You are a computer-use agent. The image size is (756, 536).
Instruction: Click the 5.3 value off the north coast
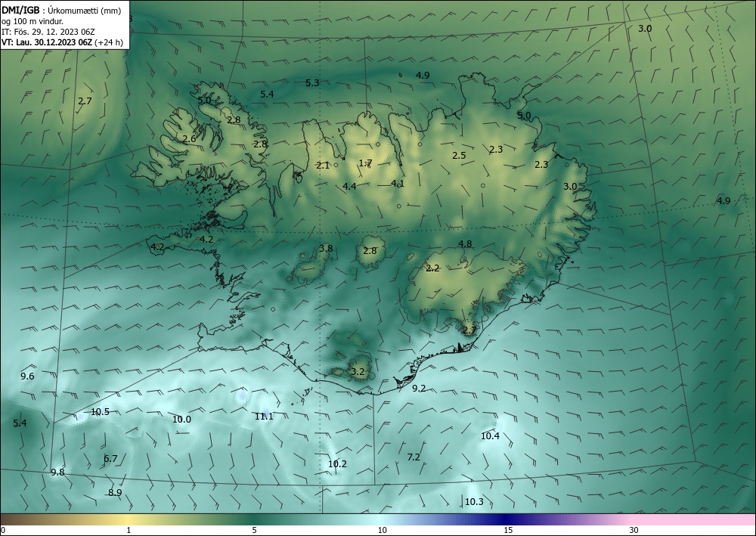coord(312,83)
